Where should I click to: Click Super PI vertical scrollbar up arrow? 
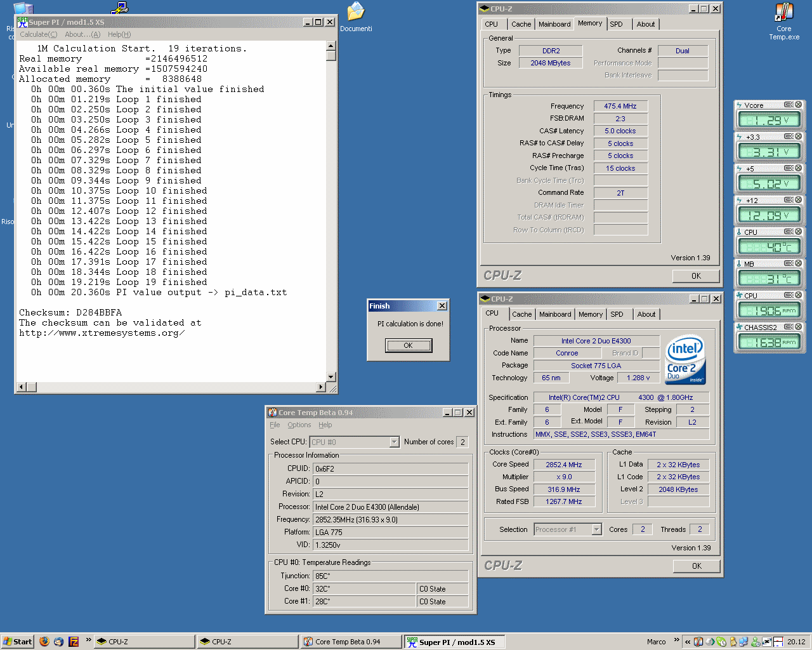tap(331, 46)
